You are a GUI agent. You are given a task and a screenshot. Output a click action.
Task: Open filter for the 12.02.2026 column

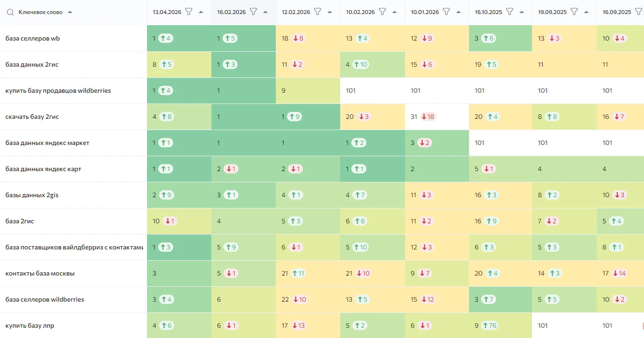coord(318,12)
